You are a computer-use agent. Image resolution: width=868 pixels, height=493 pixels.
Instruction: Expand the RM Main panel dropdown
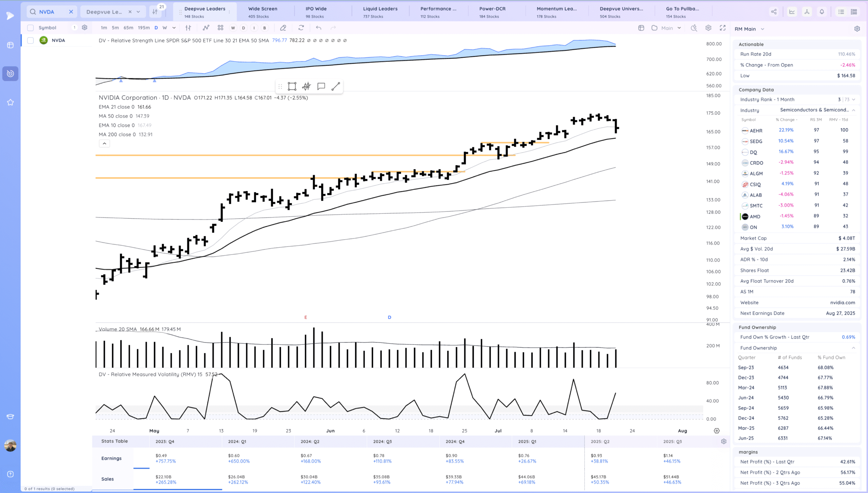(763, 29)
